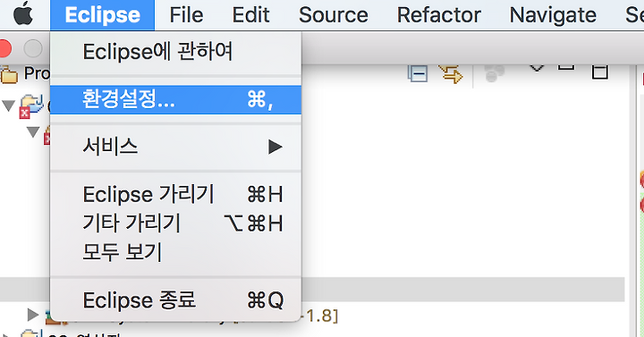Open the Edit menu
The image size is (644, 337).
click(x=250, y=15)
